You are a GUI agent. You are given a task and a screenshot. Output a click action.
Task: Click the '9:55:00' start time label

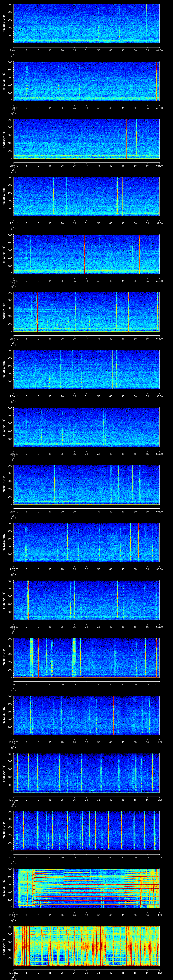[x=14, y=454]
